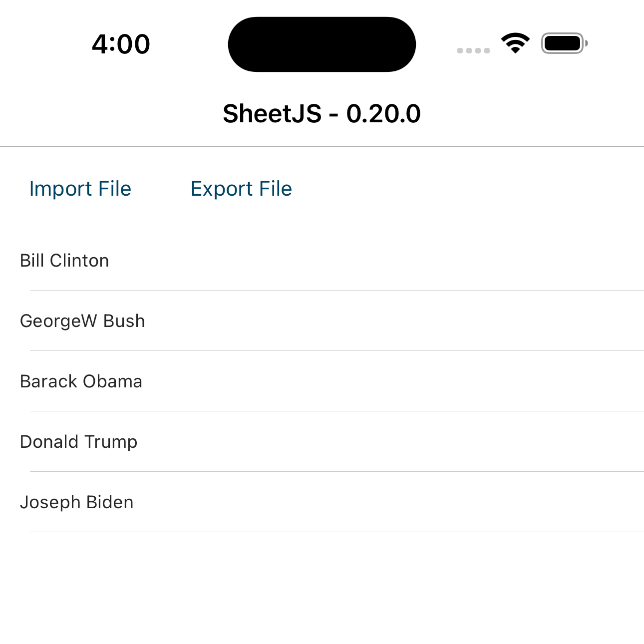The width and height of the screenshot is (644, 644).
Task: Click the separator line under GeorgeW Bush
Action: click(337, 350)
